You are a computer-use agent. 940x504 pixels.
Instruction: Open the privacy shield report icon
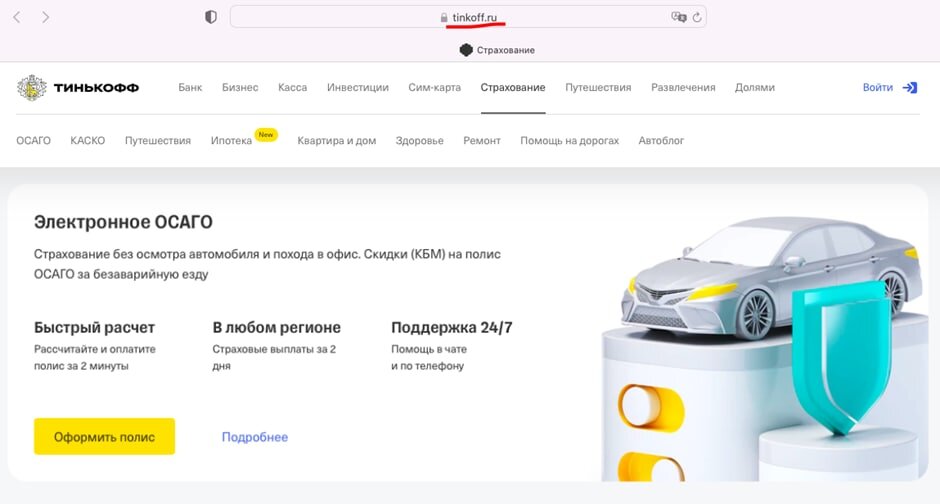[210, 17]
